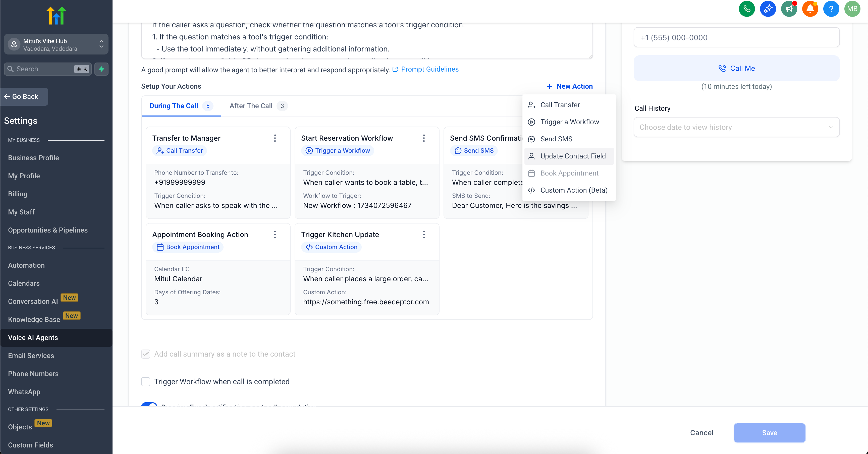Open Transfer to Manager three-dot menu

[x=275, y=138]
